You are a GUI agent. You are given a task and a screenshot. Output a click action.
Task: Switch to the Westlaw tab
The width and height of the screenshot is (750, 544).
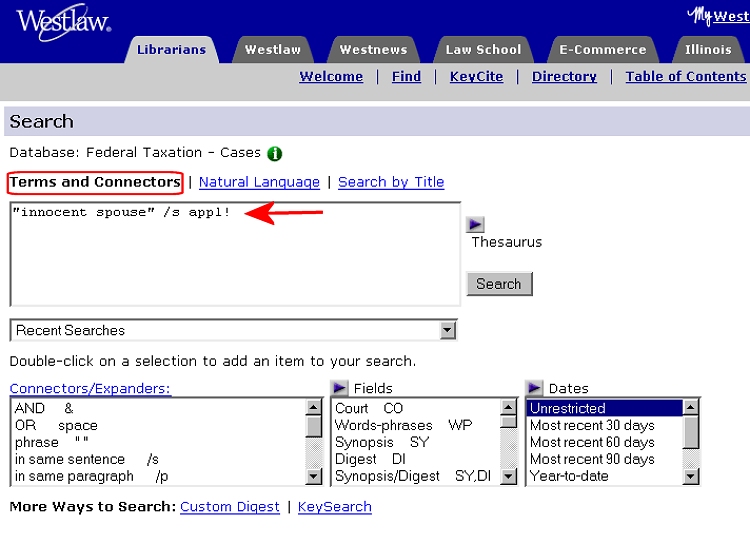coord(273,50)
